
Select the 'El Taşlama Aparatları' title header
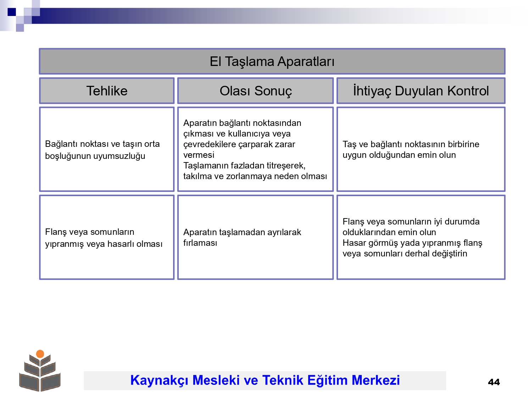click(x=272, y=61)
